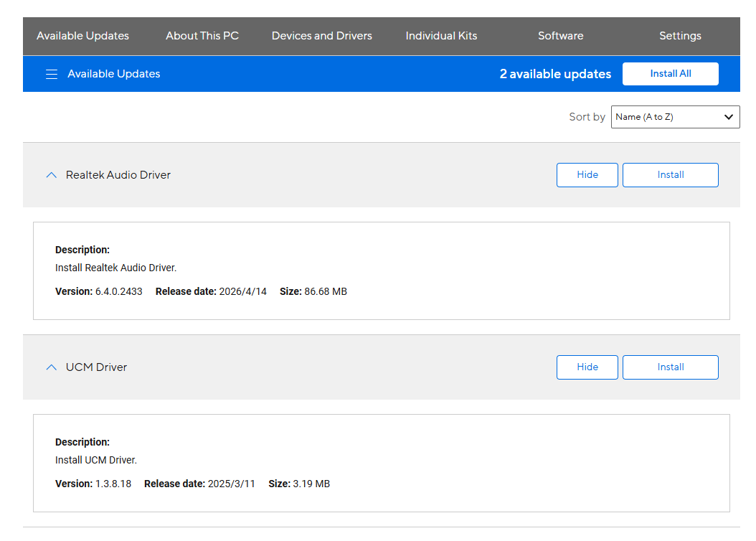Hide the Realtek Audio Driver update

point(587,175)
